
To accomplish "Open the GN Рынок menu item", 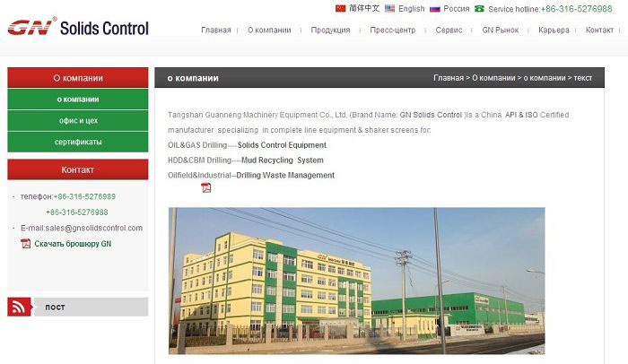I will (501, 30).
